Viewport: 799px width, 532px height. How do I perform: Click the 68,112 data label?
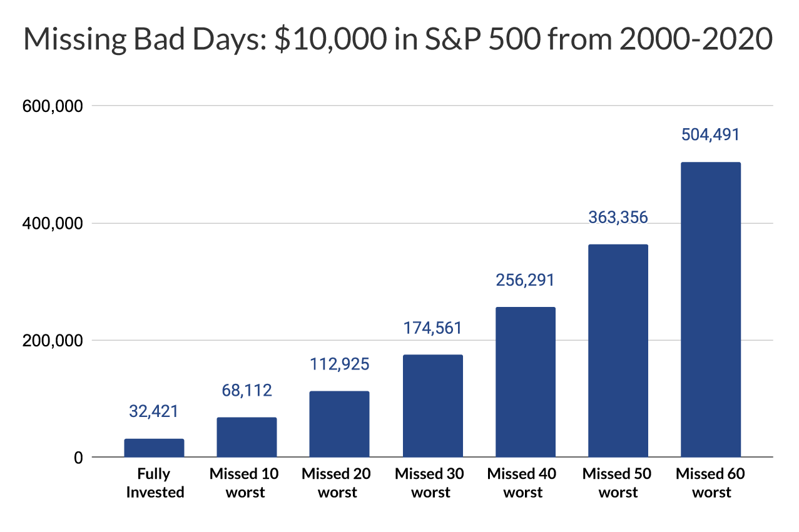coord(247,390)
